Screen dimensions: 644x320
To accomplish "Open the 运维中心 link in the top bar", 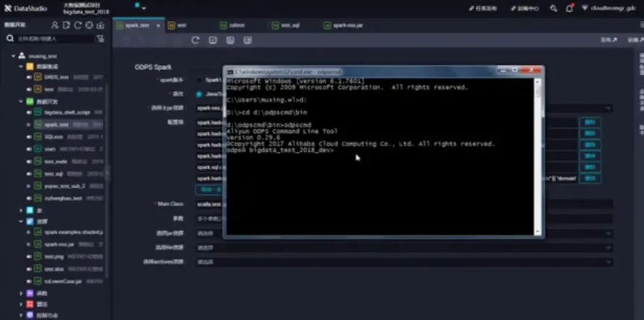I will pos(525,8).
